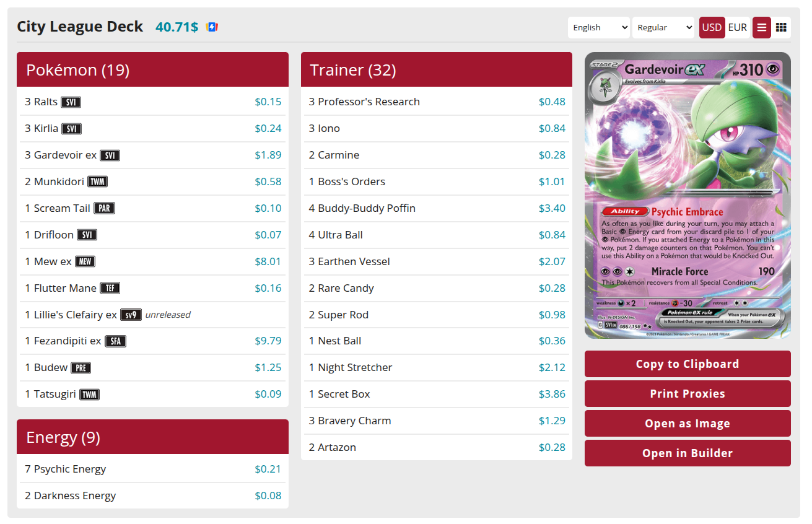Click the TWM set badge beside Munkidori
812x524 pixels.
pyautogui.click(x=97, y=182)
